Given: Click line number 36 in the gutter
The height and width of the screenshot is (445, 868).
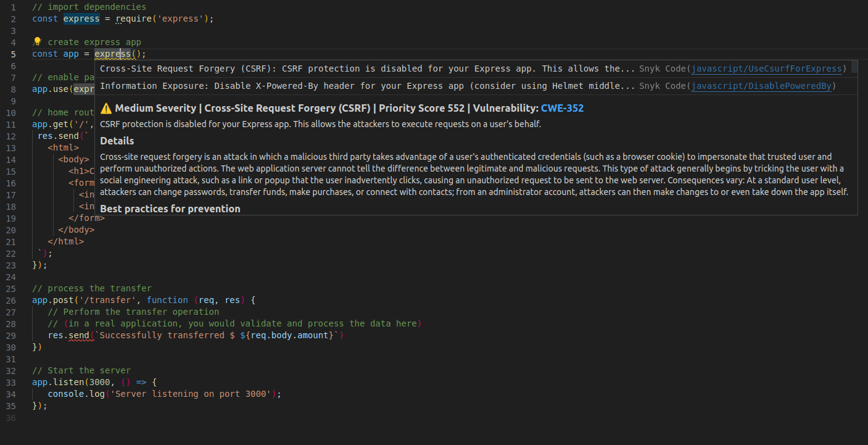Looking at the screenshot, I should pos(11,417).
